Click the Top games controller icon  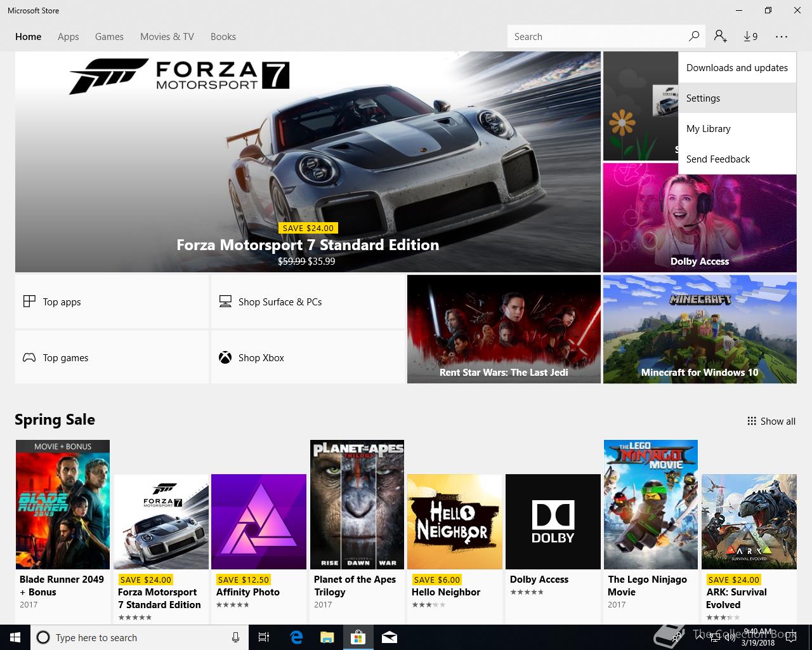click(29, 357)
